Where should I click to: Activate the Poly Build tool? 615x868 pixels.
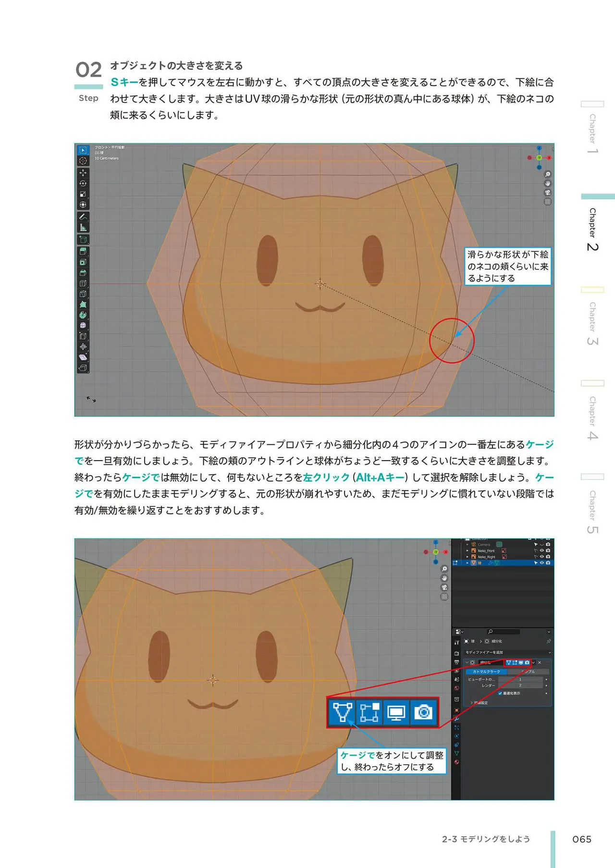[x=83, y=304]
